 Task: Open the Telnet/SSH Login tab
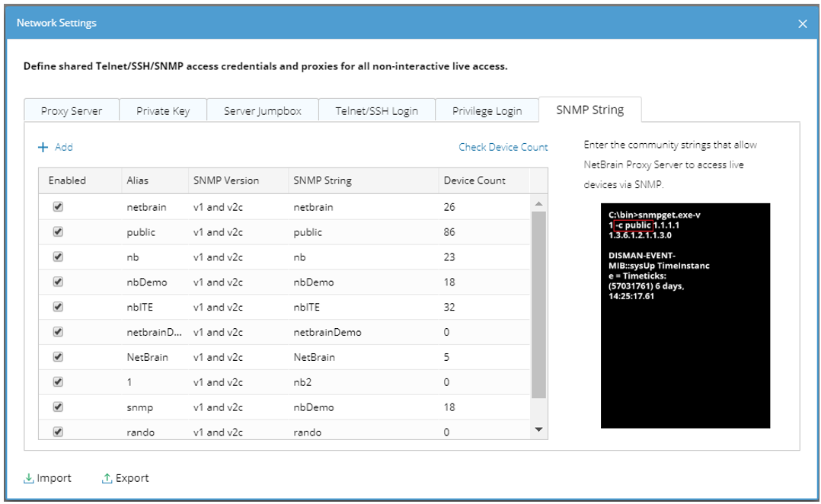[x=376, y=110]
